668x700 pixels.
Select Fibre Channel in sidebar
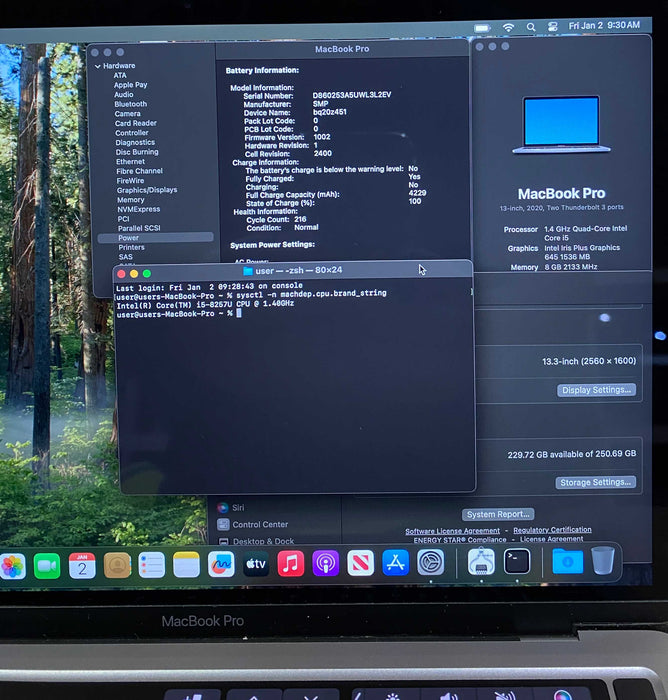click(139, 171)
